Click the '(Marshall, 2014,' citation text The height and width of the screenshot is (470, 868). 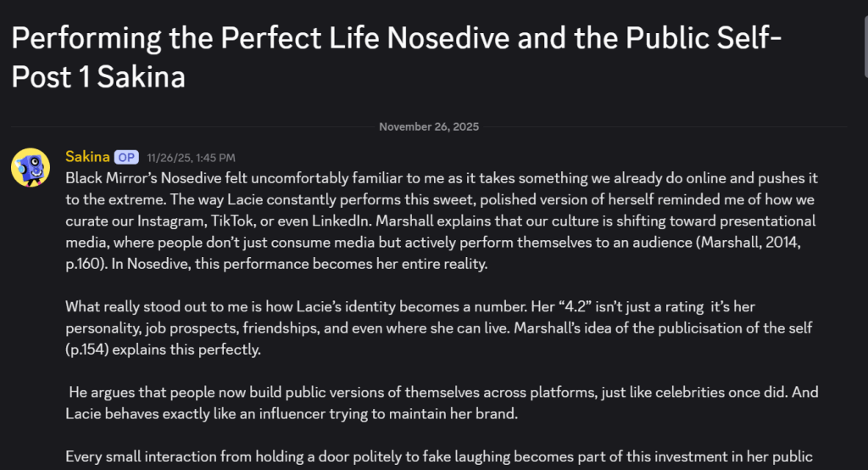[768, 243]
